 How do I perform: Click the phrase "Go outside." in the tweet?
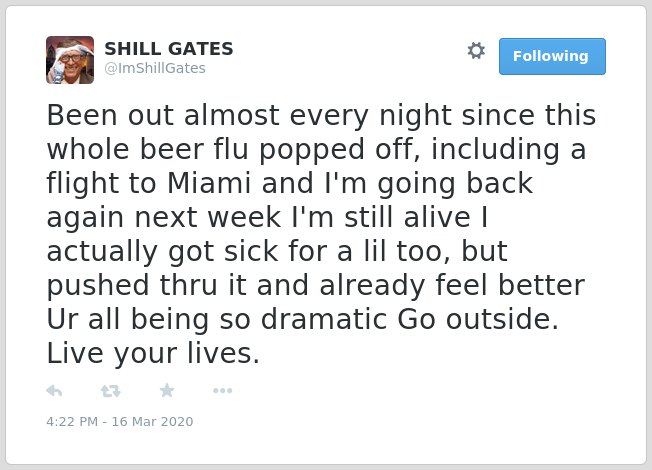click(478, 319)
